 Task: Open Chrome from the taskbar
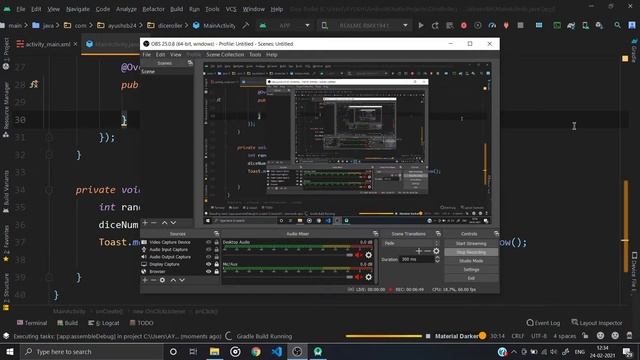(x=256, y=351)
